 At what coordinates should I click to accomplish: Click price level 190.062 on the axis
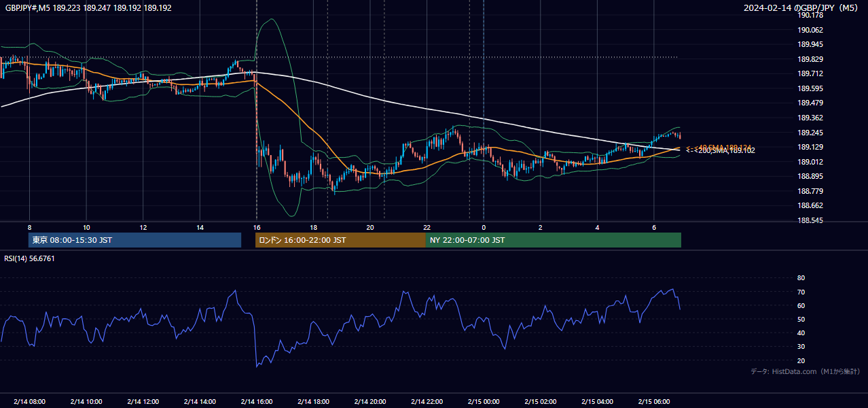810,30
